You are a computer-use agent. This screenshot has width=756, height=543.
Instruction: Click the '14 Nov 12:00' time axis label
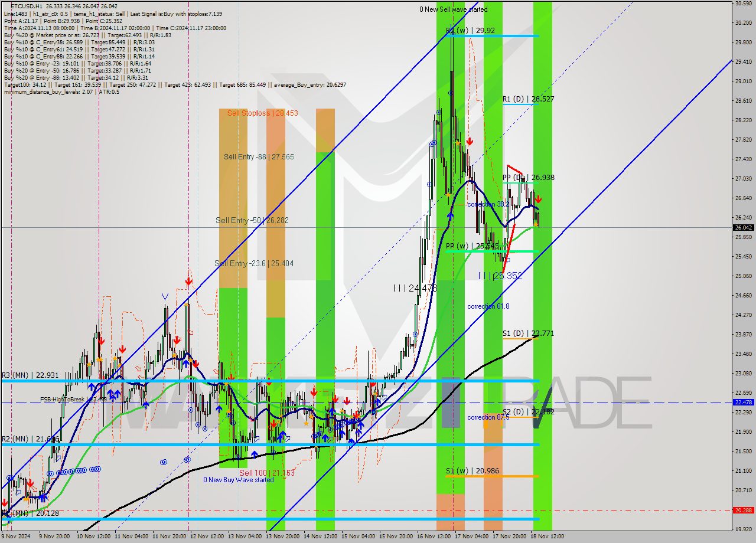[321, 537]
